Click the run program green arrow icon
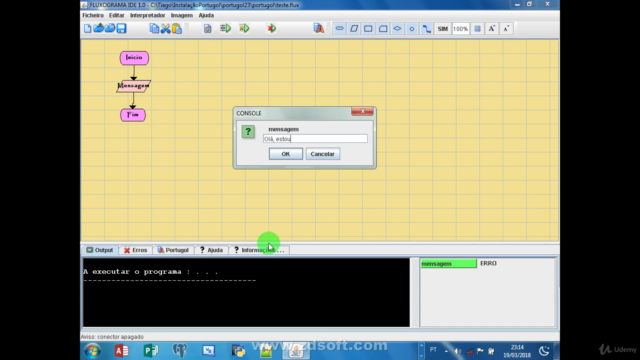 coord(244,28)
